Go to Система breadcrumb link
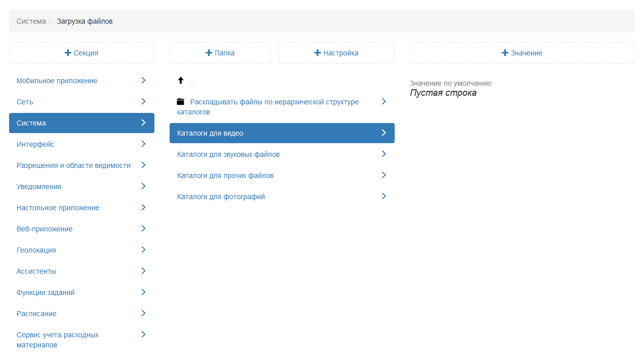The width and height of the screenshot is (644, 362). 31,21
